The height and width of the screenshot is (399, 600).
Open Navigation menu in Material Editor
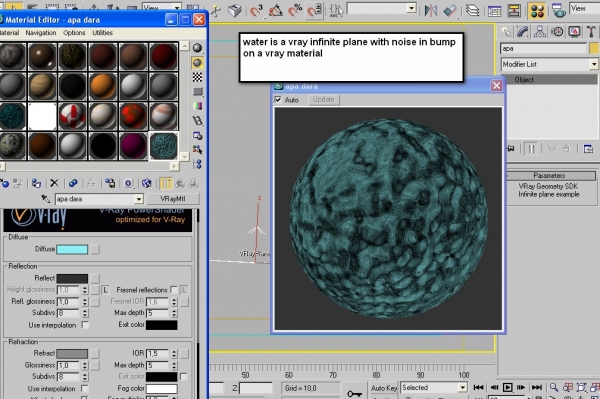click(x=41, y=33)
